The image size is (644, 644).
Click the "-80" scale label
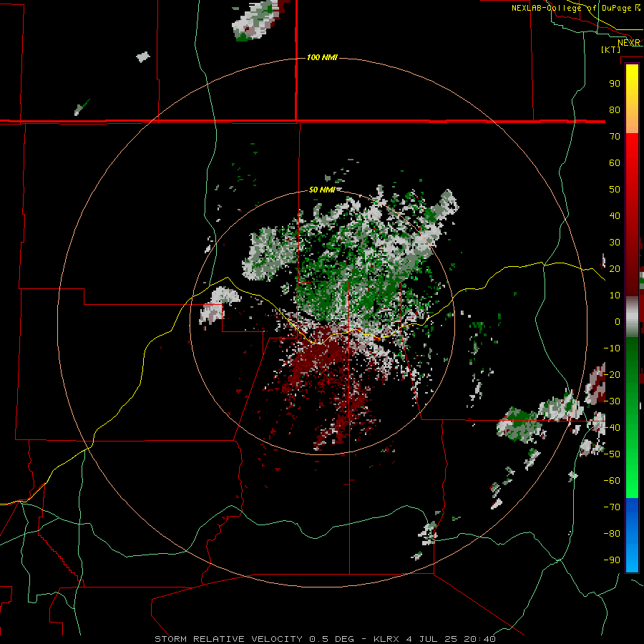coord(612,534)
